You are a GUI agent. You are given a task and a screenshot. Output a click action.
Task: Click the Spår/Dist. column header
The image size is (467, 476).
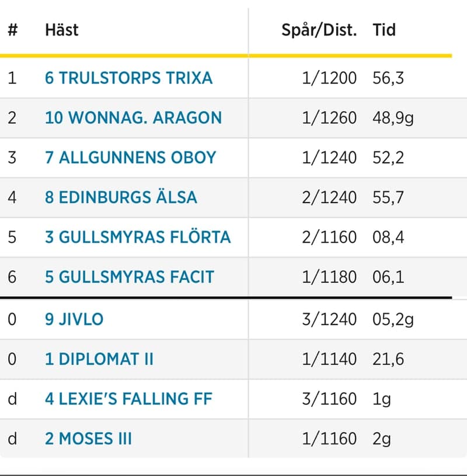(x=319, y=30)
